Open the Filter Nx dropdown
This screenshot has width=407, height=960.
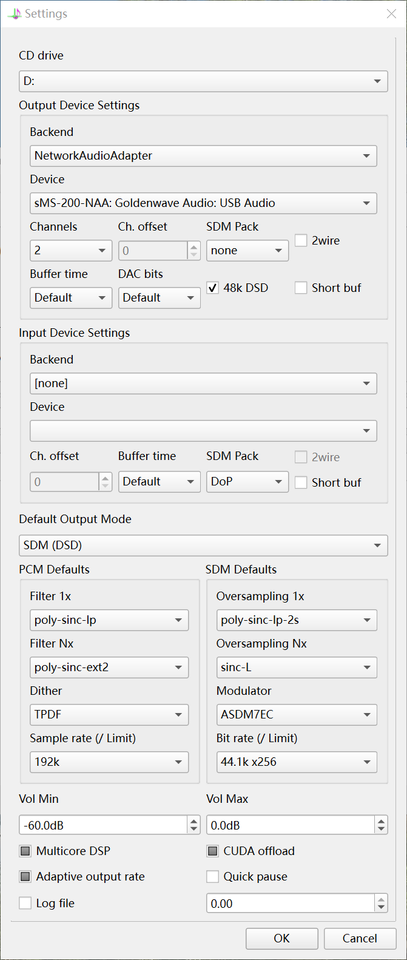[x=109, y=667]
